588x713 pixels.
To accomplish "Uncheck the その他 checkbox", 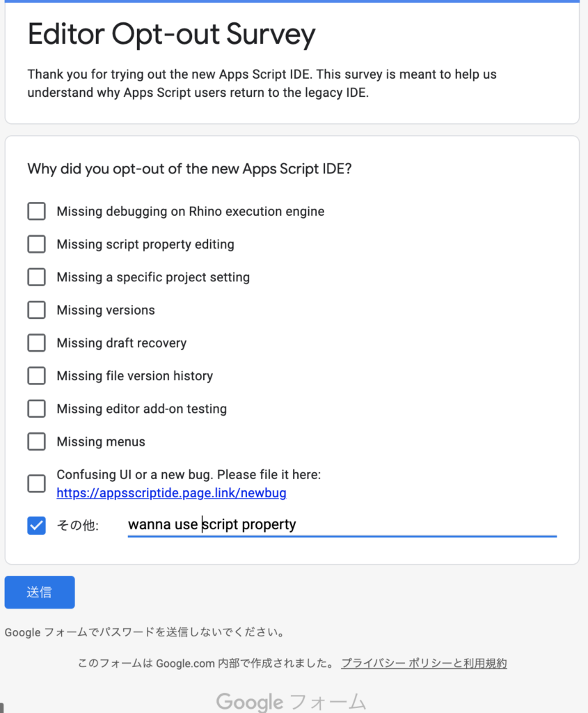I will 36,525.
